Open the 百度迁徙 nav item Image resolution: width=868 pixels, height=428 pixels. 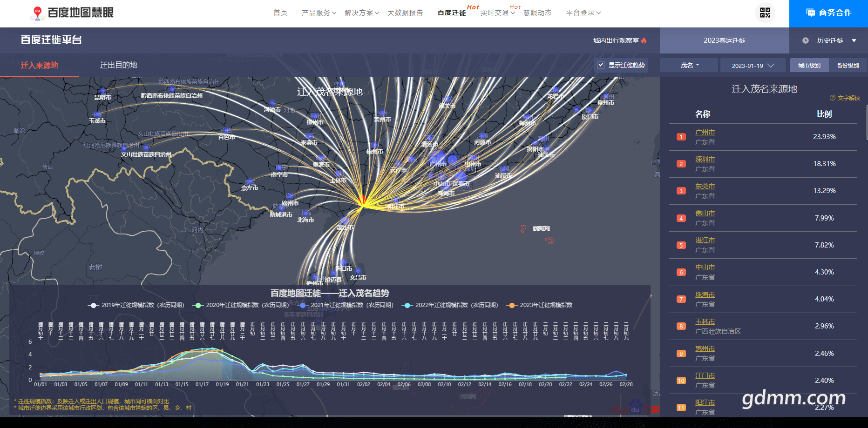[452, 13]
